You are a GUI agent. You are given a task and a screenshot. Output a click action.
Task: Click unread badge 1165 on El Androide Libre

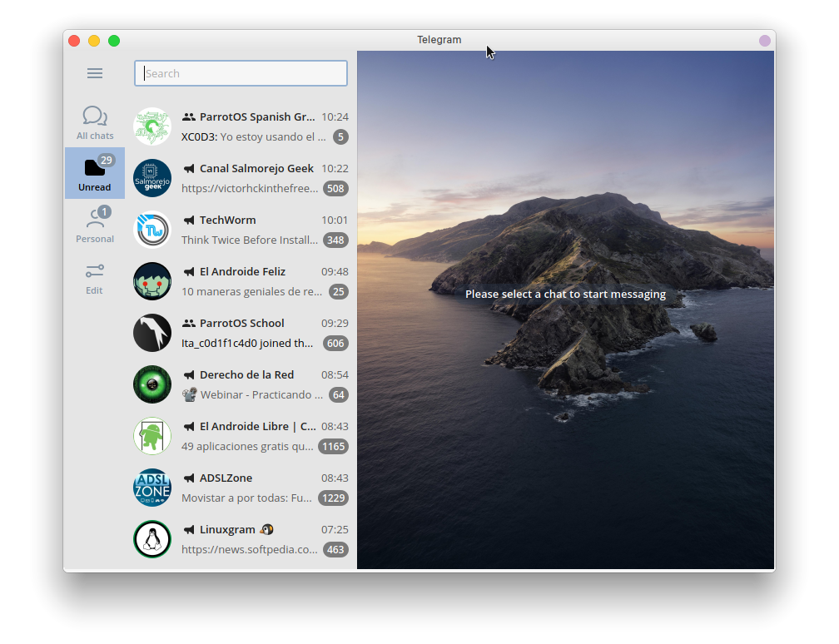click(x=333, y=447)
